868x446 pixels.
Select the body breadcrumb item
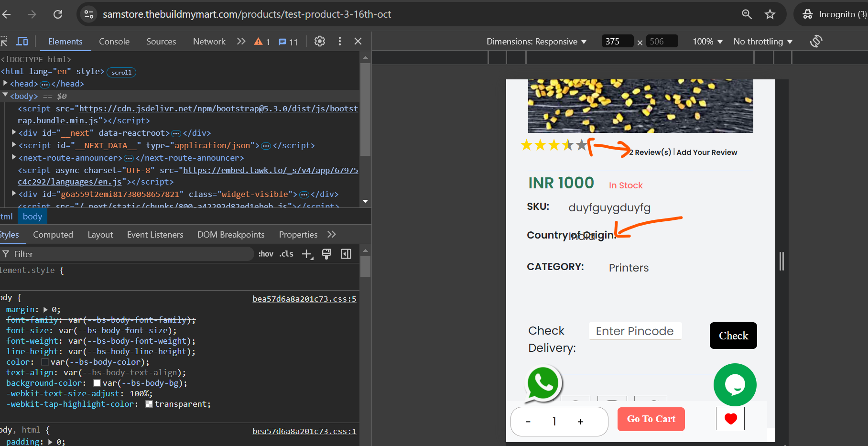click(33, 217)
